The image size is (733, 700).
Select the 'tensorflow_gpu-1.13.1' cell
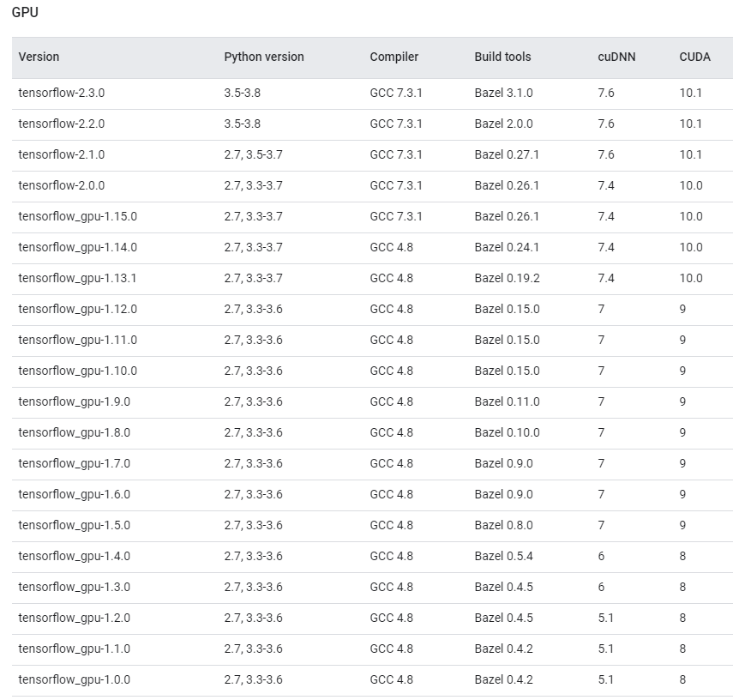click(77, 279)
